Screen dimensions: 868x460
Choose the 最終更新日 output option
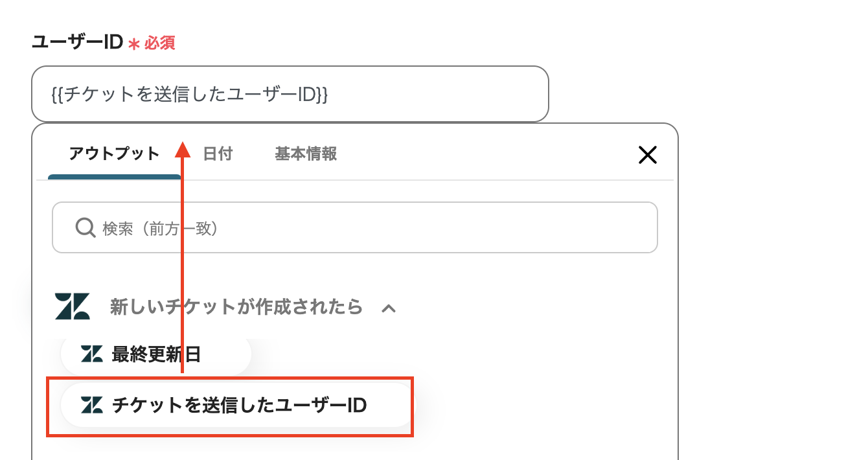[x=156, y=354]
